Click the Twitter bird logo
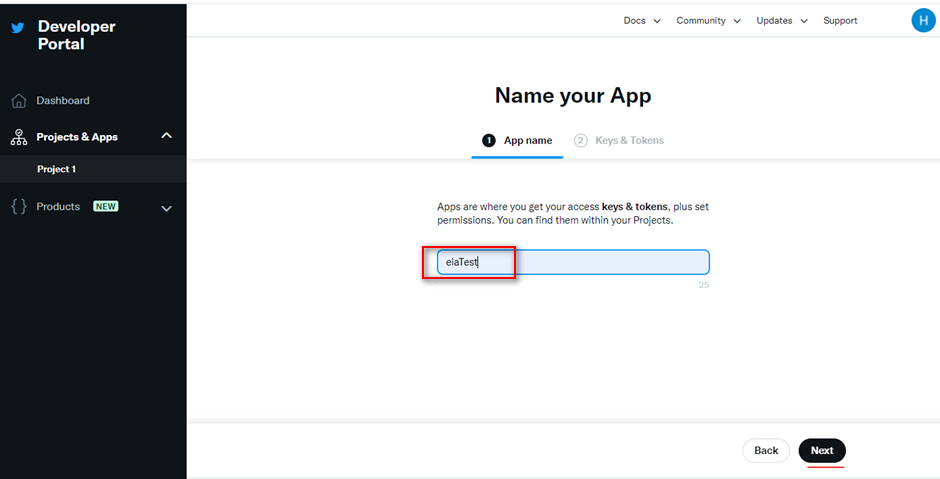 tap(18, 28)
